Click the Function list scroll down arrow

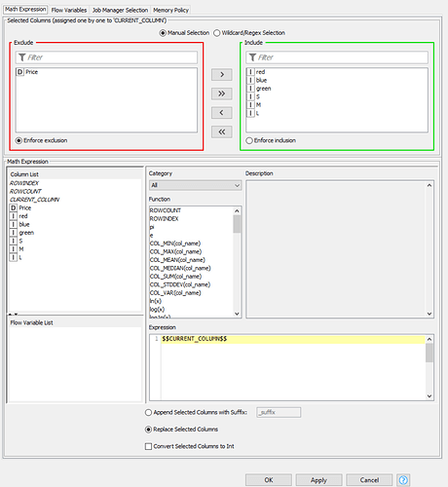pyautogui.click(x=237, y=314)
